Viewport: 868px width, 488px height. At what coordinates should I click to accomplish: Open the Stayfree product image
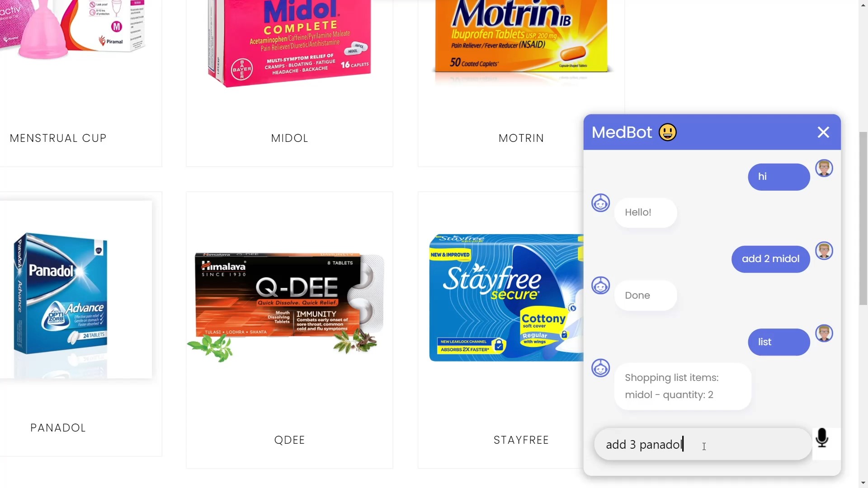(506, 298)
